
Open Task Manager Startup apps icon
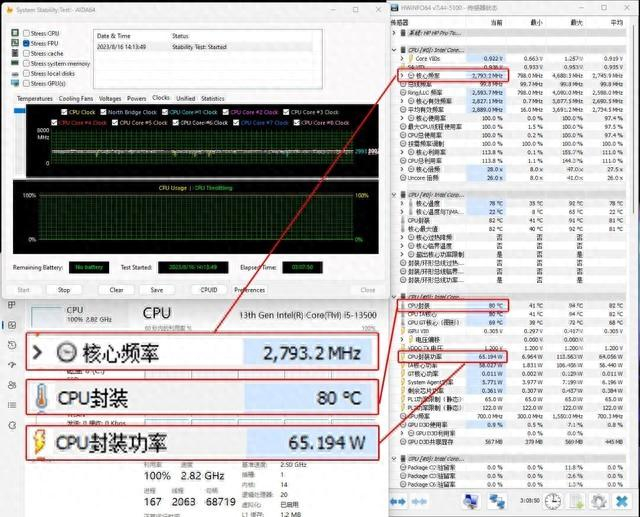[12, 365]
